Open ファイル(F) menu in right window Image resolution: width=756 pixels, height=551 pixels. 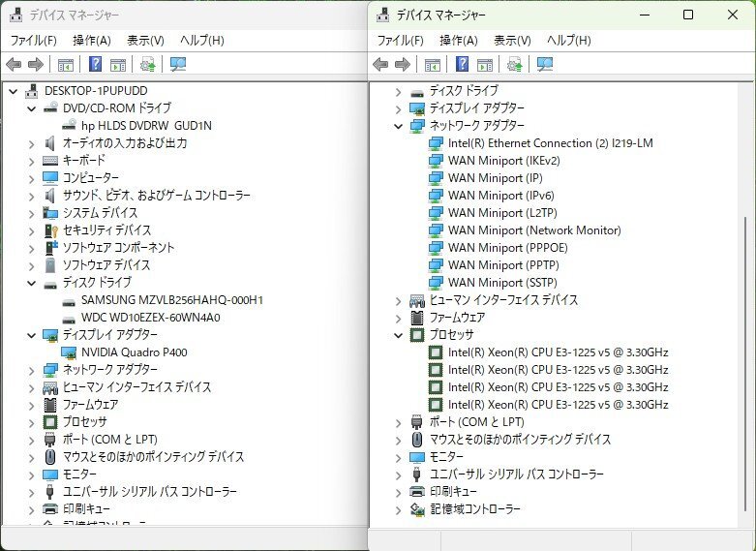400,41
